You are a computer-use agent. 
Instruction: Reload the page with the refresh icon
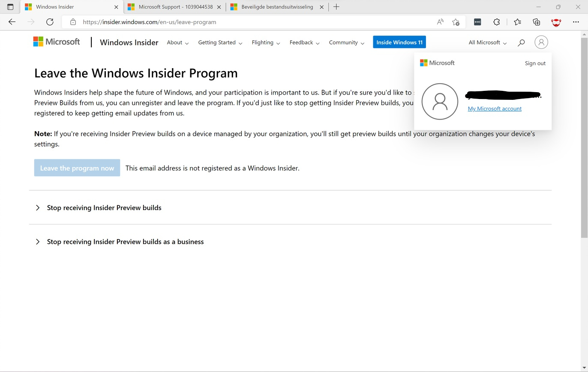pos(50,22)
